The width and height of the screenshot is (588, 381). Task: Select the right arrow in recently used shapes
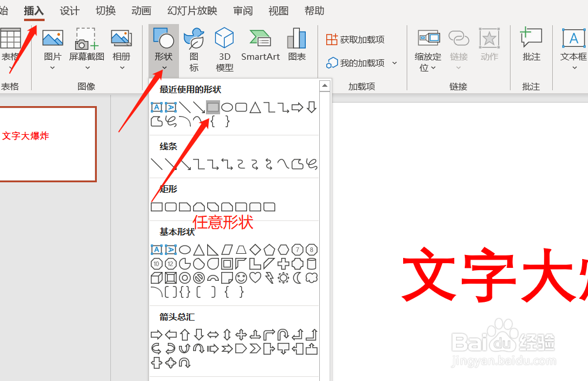point(297,107)
